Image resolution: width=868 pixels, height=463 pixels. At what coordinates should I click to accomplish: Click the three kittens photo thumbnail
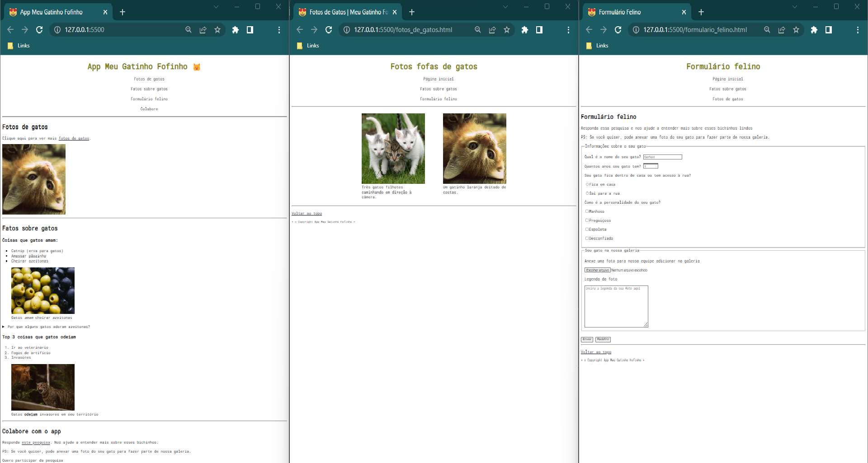point(393,149)
